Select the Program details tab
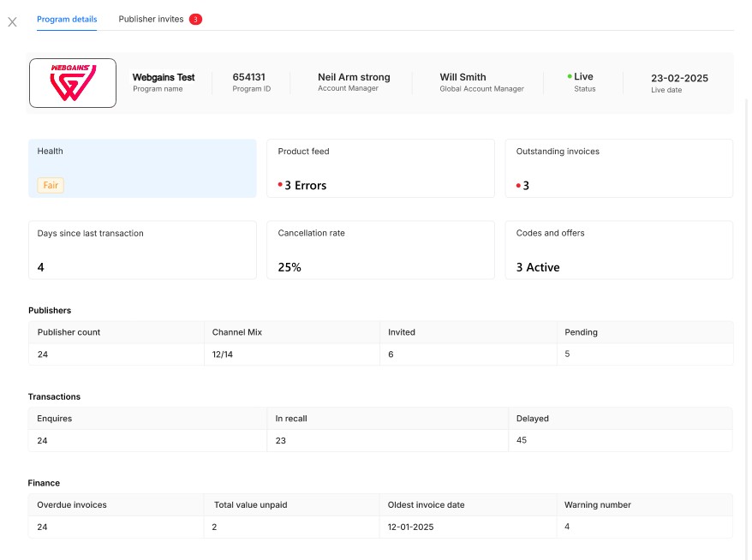The width and height of the screenshot is (752, 560). point(67,19)
